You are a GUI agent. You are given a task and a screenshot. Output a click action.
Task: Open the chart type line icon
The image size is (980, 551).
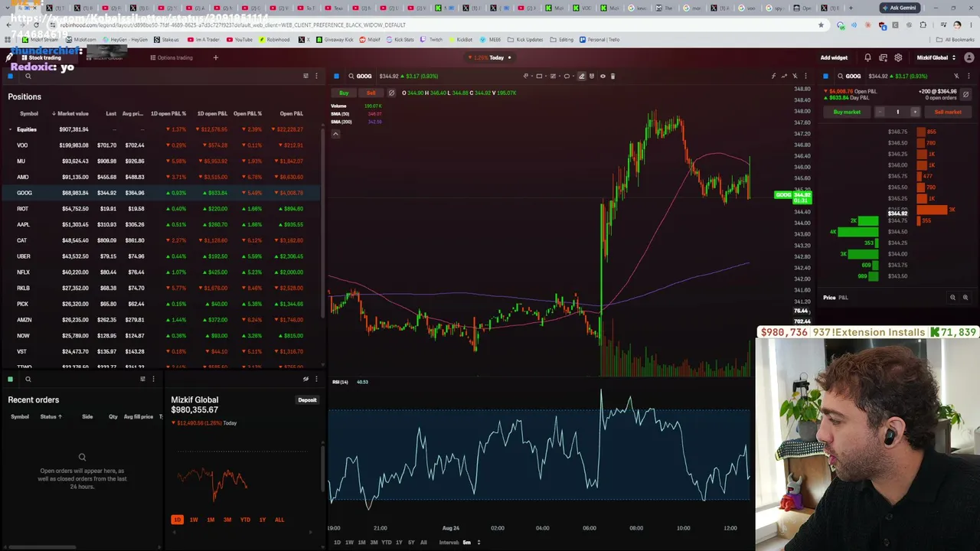click(x=784, y=76)
